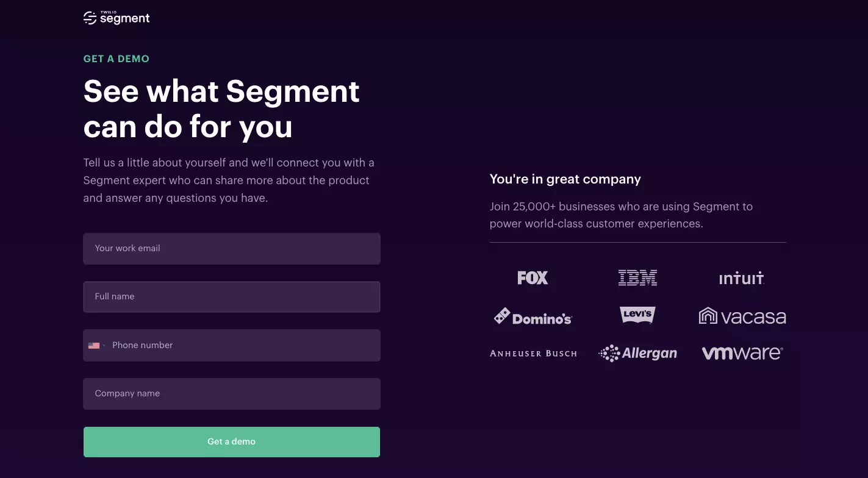Click the IBM logo
The width and height of the screenshot is (868, 478).
point(637,278)
